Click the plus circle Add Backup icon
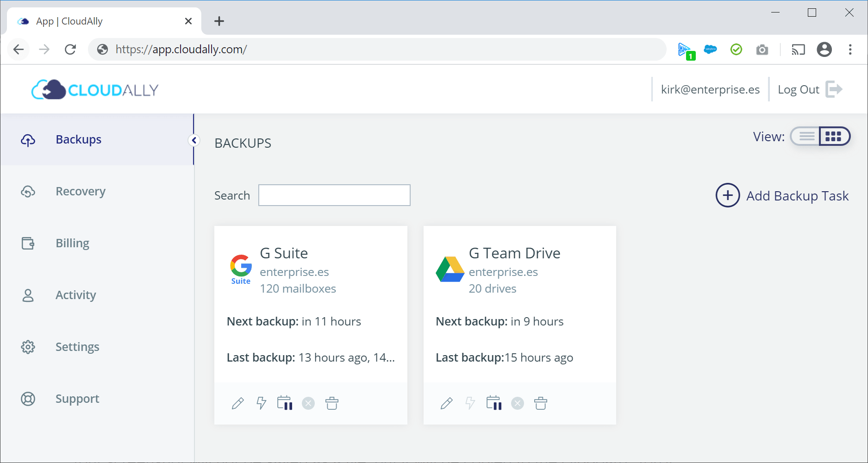The width and height of the screenshot is (868, 463). (x=728, y=195)
